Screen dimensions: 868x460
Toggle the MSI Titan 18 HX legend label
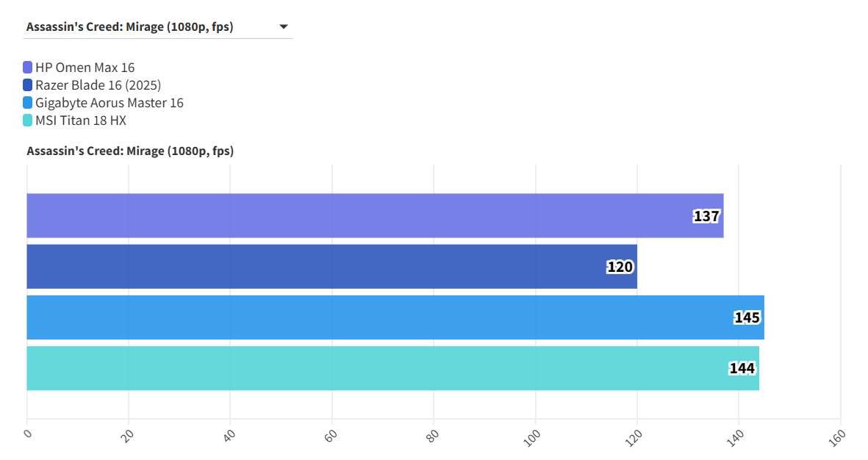click(81, 121)
